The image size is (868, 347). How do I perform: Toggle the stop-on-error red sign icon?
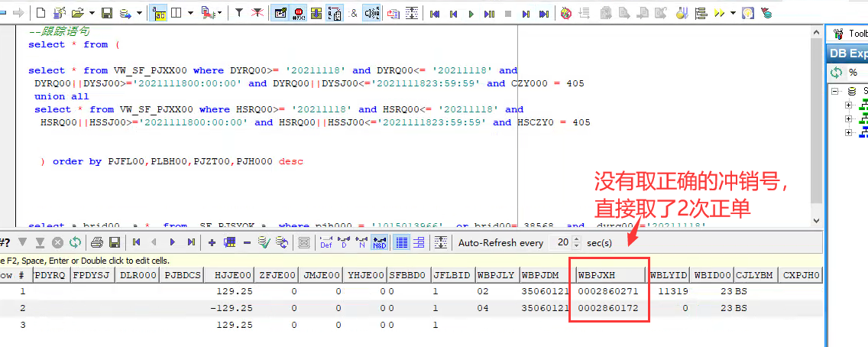point(299,13)
